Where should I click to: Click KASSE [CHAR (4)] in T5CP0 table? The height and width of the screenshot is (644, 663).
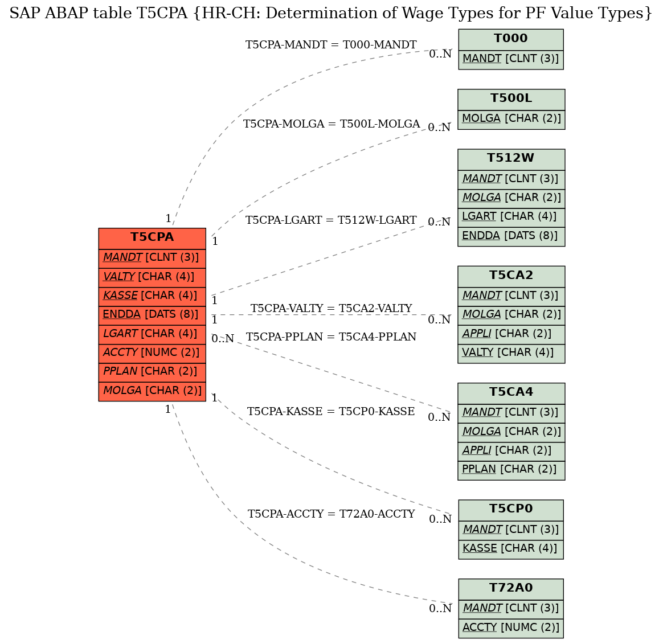click(511, 549)
